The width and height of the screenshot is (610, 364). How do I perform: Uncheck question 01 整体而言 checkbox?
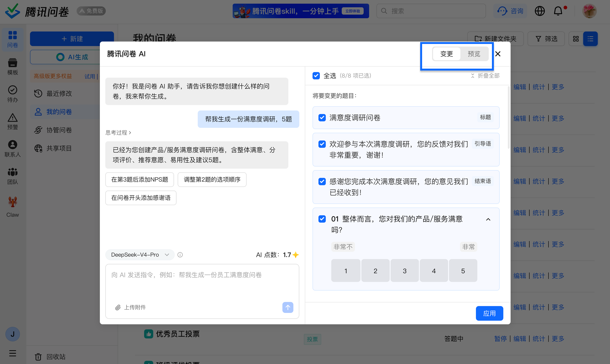322,219
